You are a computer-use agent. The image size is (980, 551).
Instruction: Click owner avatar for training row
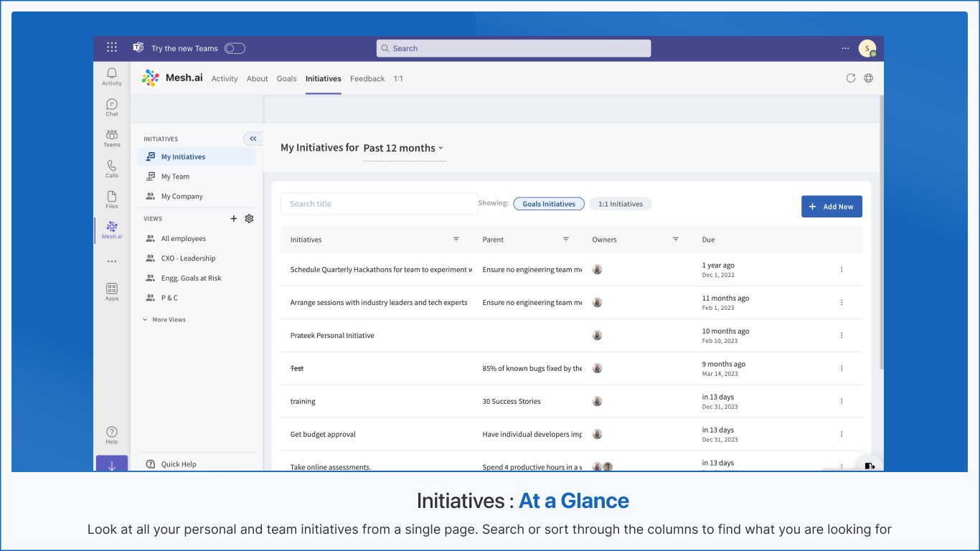click(597, 402)
